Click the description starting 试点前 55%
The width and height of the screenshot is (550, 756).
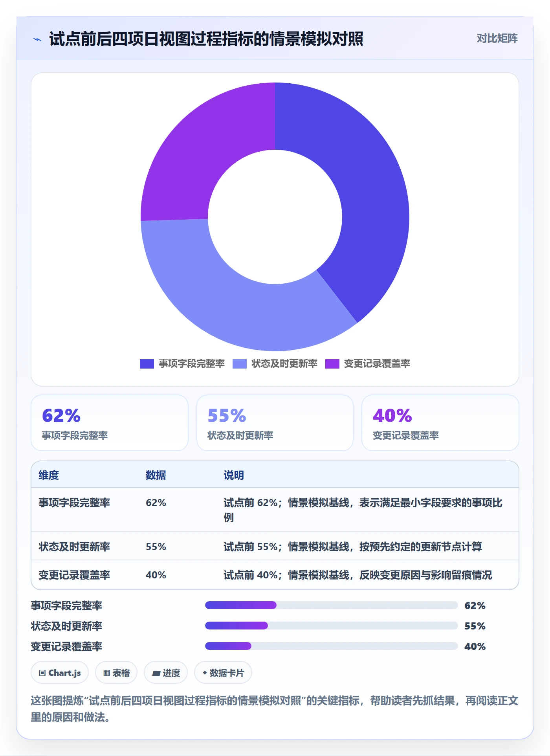tap(353, 547)
